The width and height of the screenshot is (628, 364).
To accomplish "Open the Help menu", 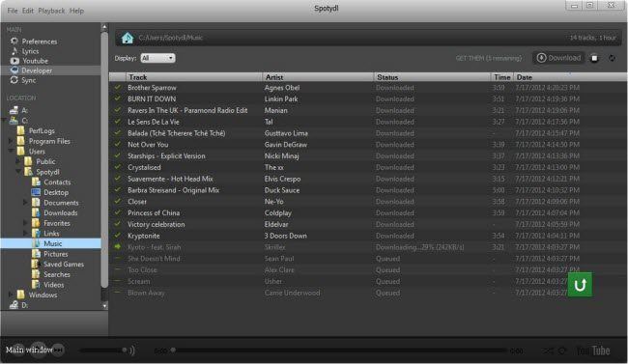I will tap(77, 11).
